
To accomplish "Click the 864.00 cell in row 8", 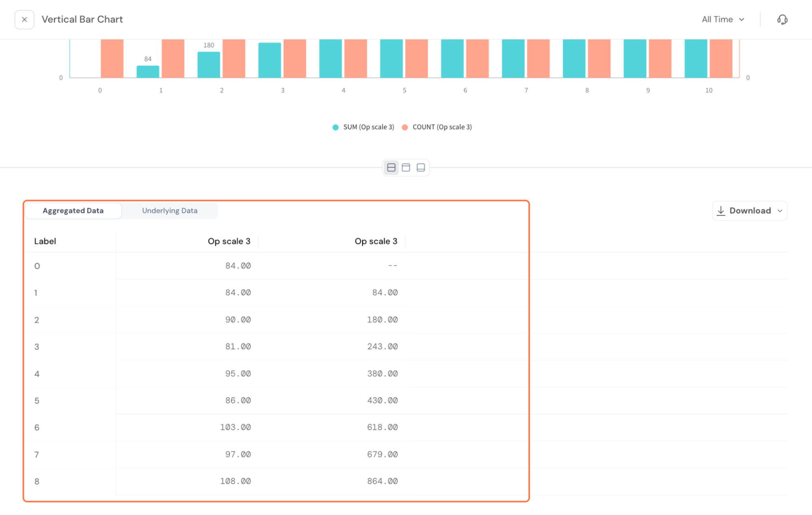I will (382, 481).
